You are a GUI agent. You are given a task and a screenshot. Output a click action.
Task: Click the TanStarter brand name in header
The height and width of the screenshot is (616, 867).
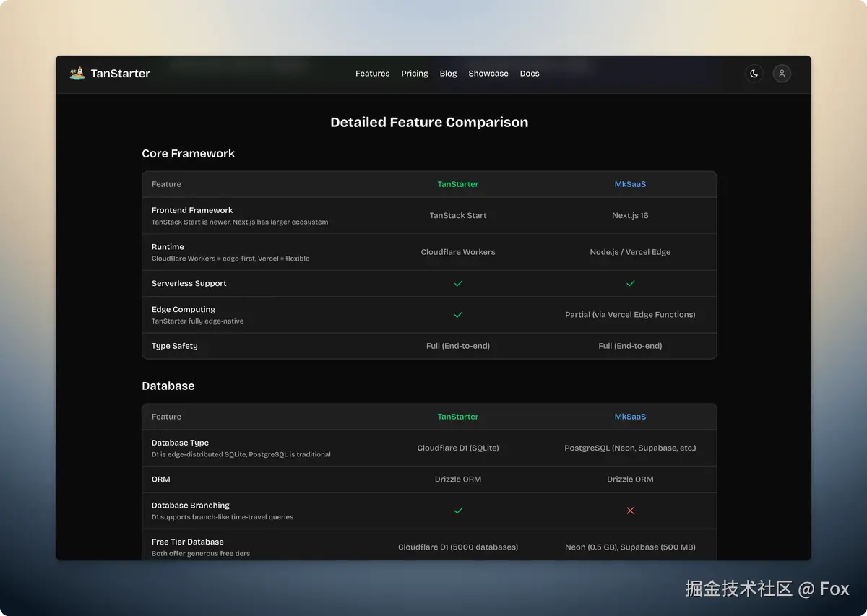tap(121, 73)
